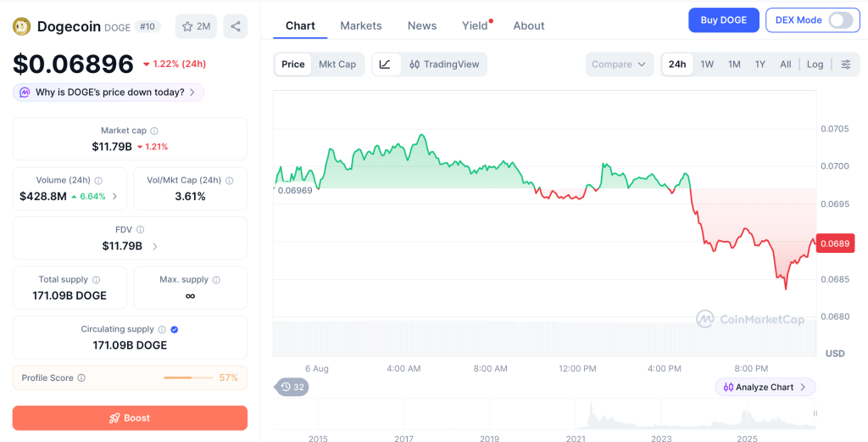Click the 171.09B DOGE total supply value
868x442 pixels.
70,296
